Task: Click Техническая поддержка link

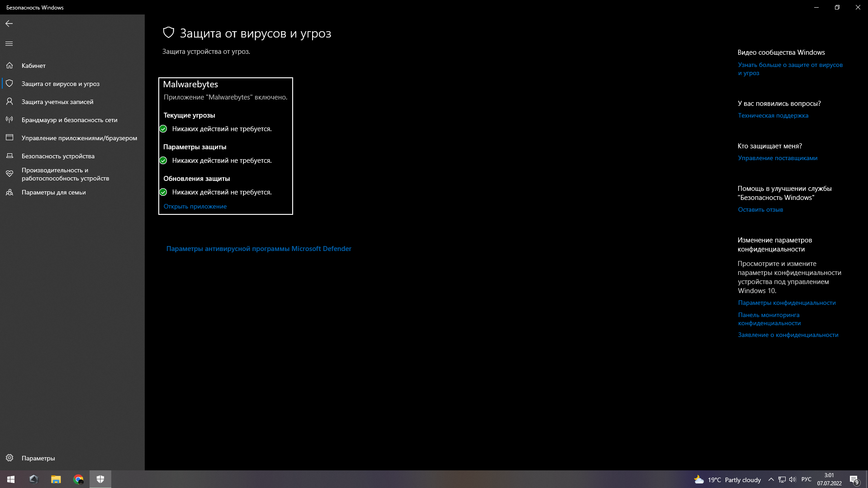Action: tap(773, 115)
